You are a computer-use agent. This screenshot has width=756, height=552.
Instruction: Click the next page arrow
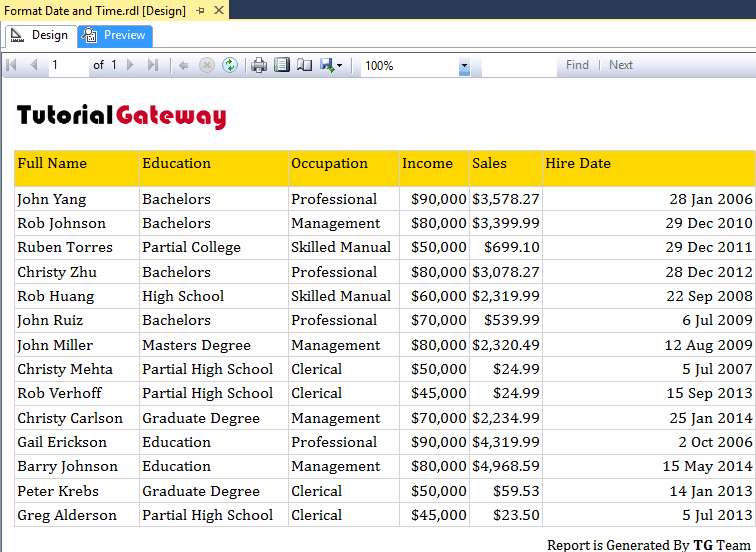(x=131, y=65)
